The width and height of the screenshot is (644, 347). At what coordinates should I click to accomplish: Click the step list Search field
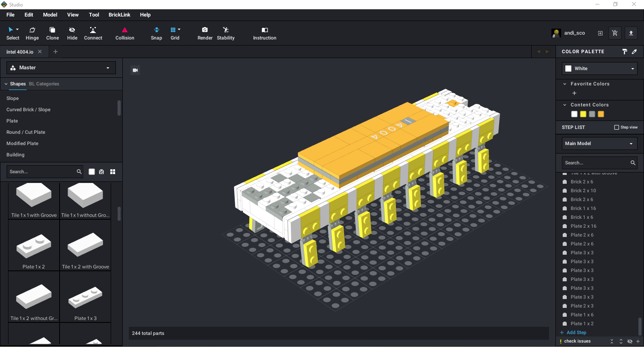click(x=596, y=163)
